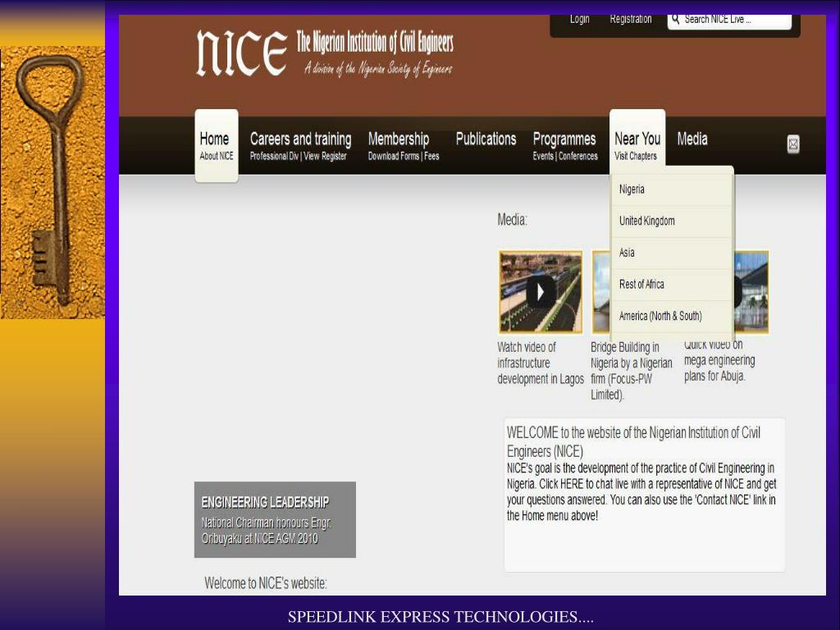Viewport: 840px width, 630px height.
Task: Select Nigeria from Near You list
Action: pyautogui.click(x=671, y=189)
